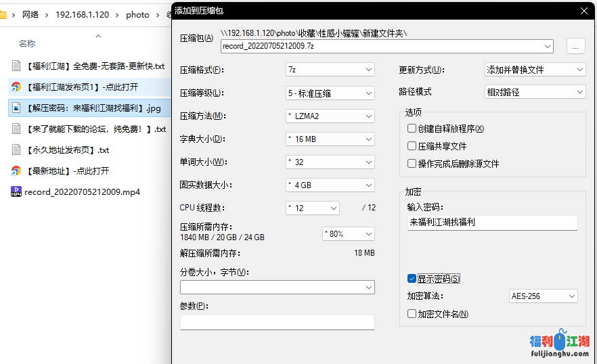
Task: Click the Chrome icon of 最新地址 shortcut
Action: [16, 170]
